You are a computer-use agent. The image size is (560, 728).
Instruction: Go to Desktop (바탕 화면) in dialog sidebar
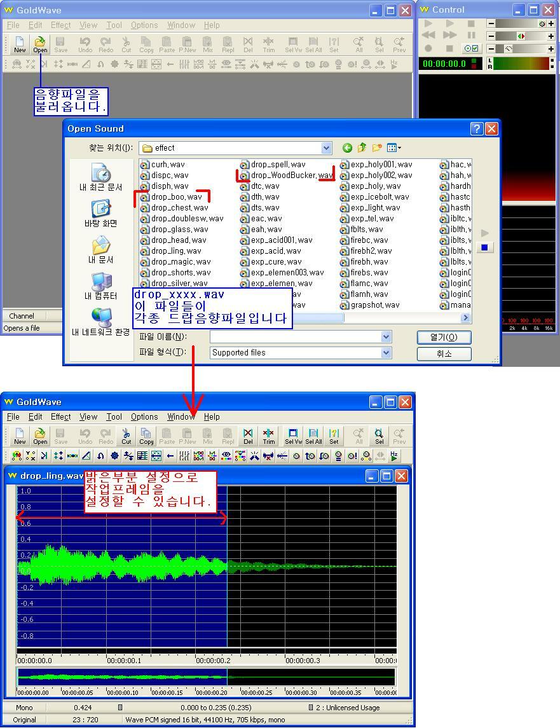pyautogui.click(x=101, y=214)
